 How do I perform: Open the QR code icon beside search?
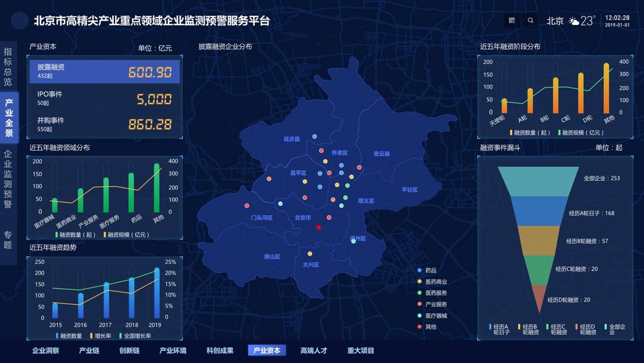click(x=511, y=21)
